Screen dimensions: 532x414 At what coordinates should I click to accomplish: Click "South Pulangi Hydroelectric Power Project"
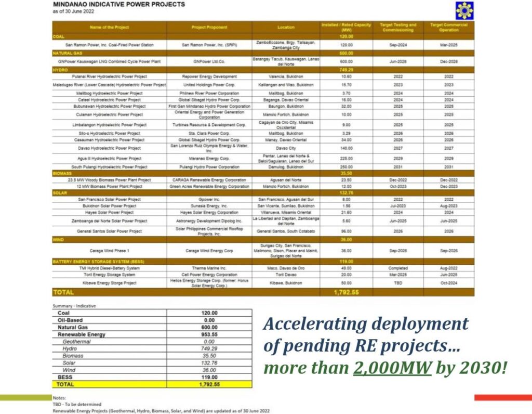109,167
